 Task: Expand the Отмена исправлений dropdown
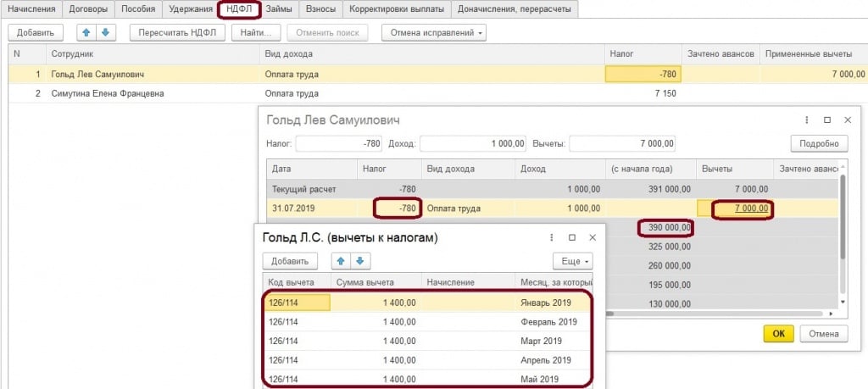tap(435, 33)
